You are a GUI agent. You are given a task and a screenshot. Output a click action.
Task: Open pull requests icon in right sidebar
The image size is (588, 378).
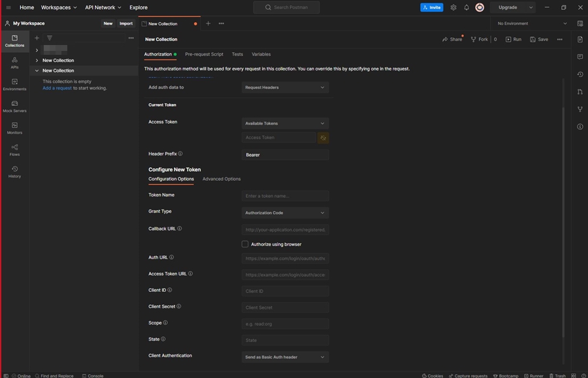580,92
